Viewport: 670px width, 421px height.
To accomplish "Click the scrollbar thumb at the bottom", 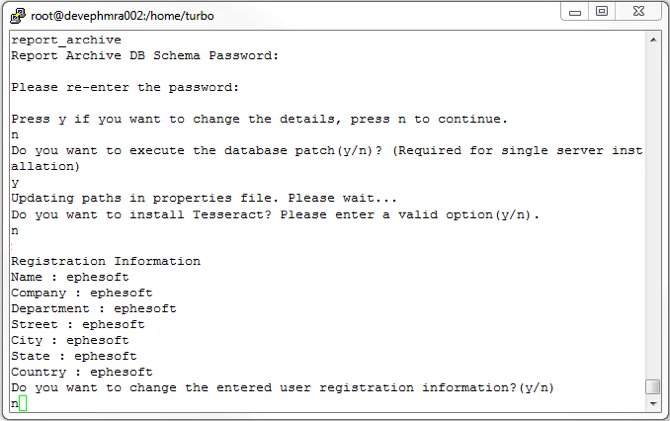I will (652, 387).
